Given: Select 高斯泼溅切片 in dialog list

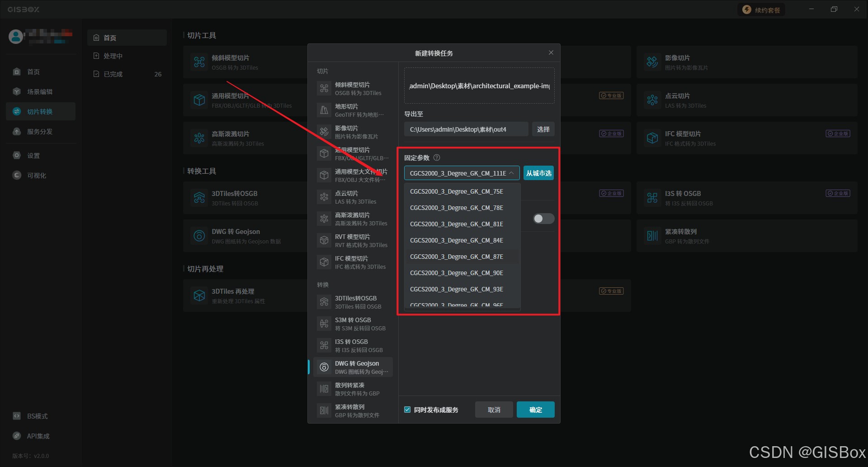Looking at the screenshot, I should point(353,219).
